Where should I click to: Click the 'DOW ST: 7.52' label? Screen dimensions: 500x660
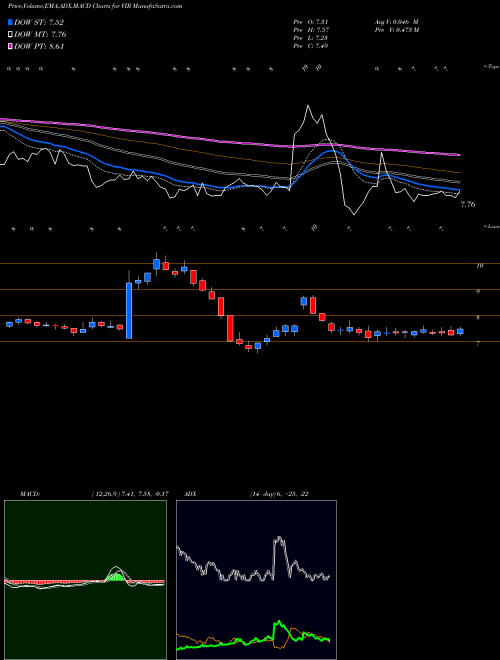[x=39, y=22]
